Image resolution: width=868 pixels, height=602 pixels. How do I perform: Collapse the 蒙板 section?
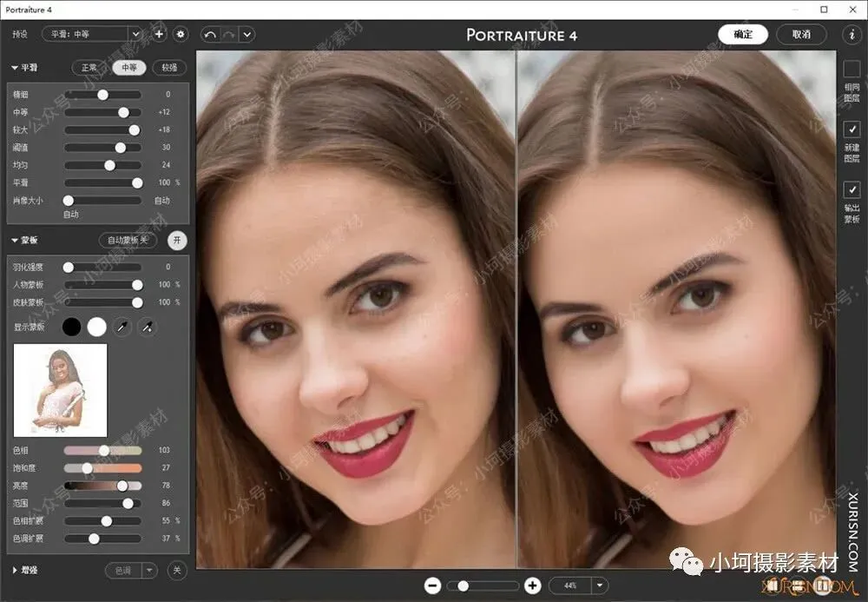click(15, 241)
